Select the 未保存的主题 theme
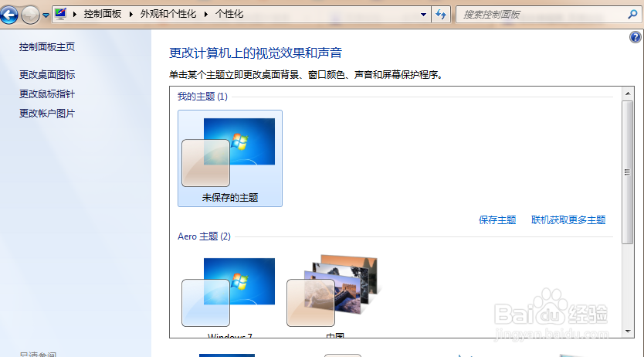644x357 pixels. pyautogui.click(x=230, y=158)
